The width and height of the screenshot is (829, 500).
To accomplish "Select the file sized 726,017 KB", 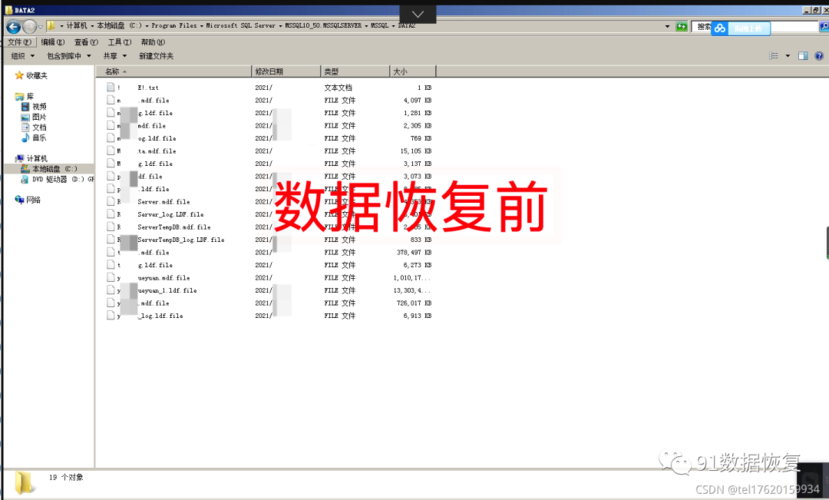I will coord(269,303).
